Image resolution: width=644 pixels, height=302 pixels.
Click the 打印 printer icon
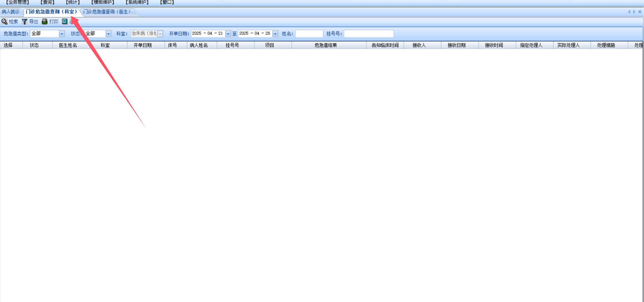(x=45, y=21)
